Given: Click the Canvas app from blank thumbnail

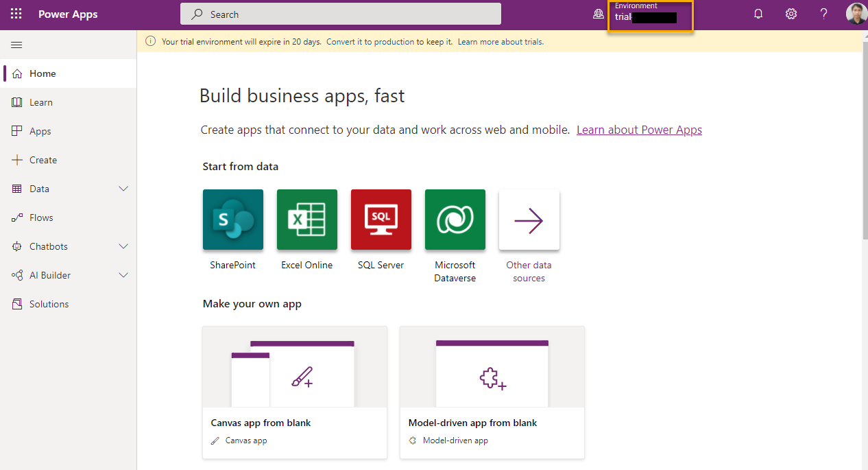Looking at the screenshot, I should tap(295, 367).
